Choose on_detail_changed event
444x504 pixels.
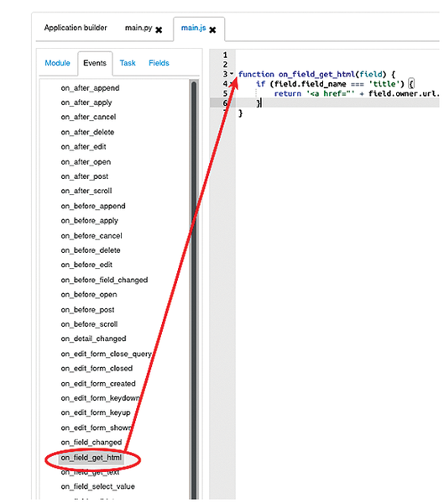pos(93,339)
